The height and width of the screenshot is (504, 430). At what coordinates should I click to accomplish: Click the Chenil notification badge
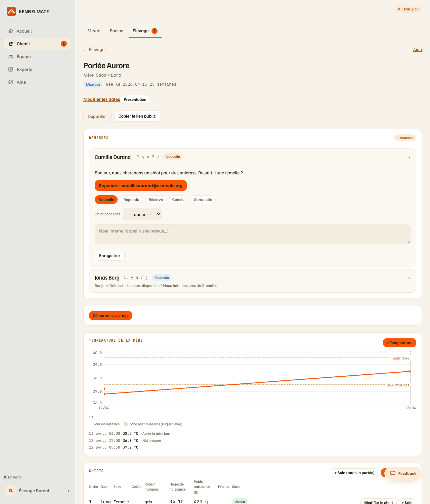tap(64, 44)
